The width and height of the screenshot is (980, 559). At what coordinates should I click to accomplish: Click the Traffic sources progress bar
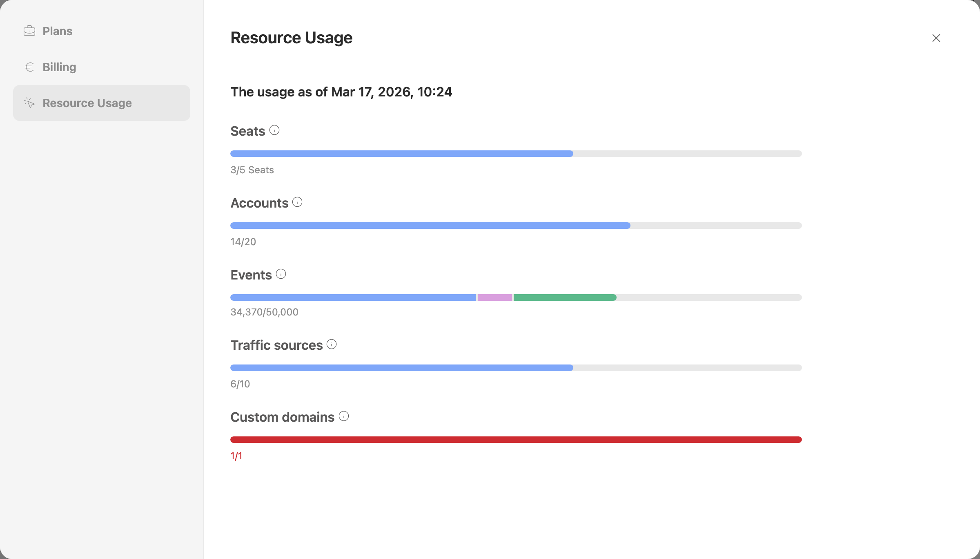516,368
